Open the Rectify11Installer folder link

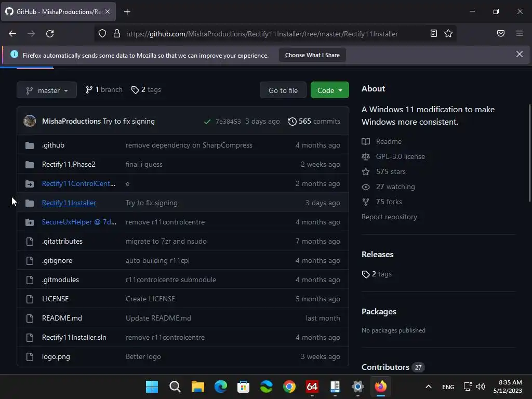(x=69, y=203)
